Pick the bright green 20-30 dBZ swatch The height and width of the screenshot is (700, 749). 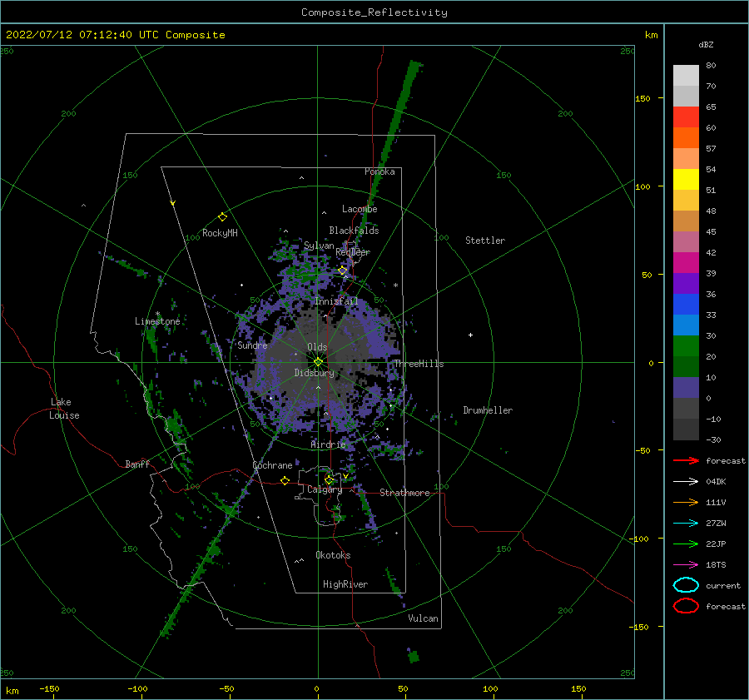point(686,346)
